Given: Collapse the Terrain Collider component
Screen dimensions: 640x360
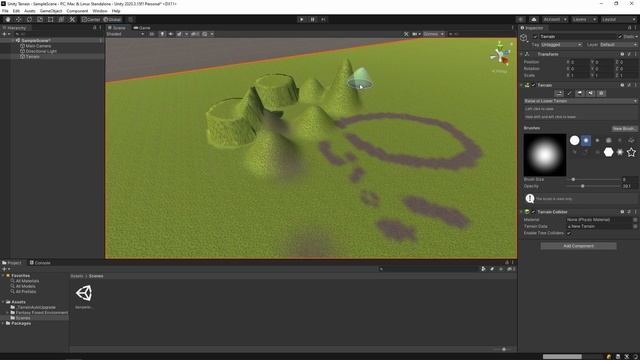Looking at the screenshot, I should click(x=522, y=212).
